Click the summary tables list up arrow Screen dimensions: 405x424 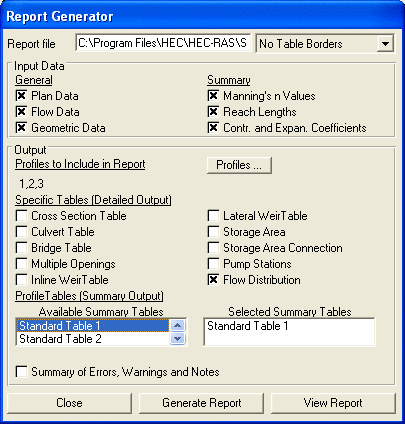pos(177,325)
